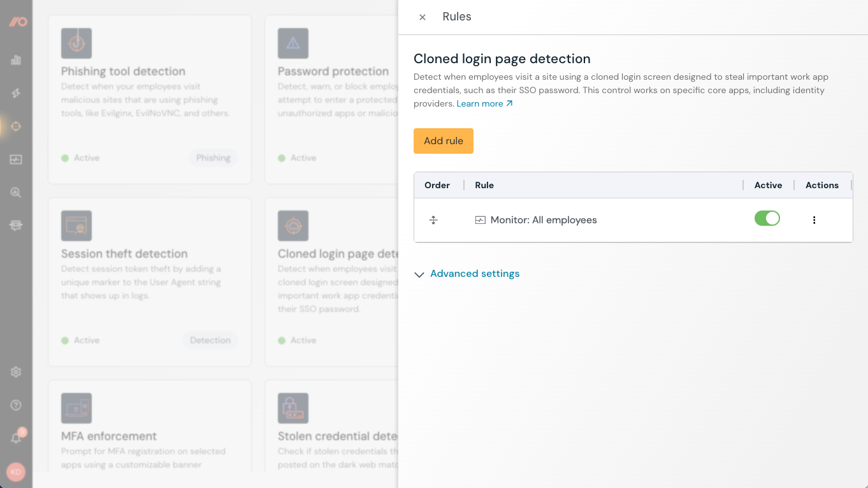The height and width of the screenshot is (488, 868).
Task: Select the devices icon in the sidebar
Action: tap(16, 225)
